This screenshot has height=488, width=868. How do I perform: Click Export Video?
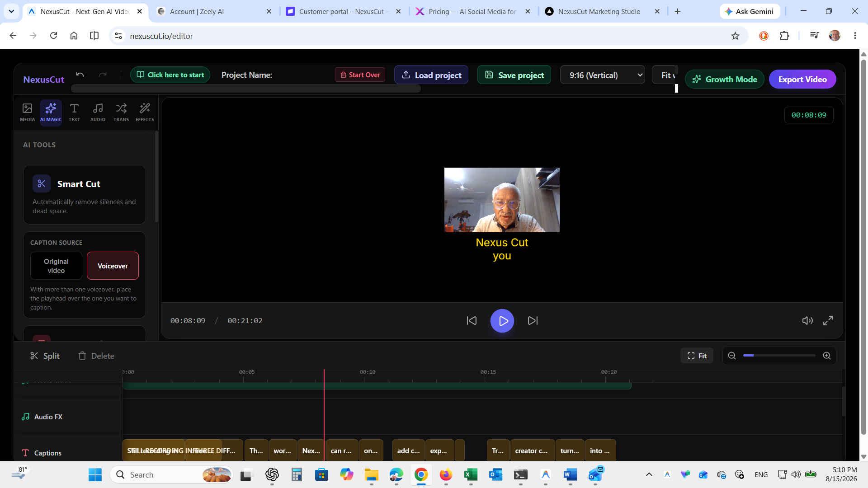[x=802, y=79]
